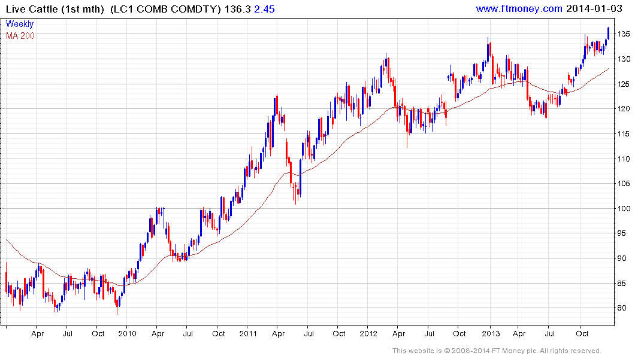
Task: Click the 2010 year label on time axis
Action: tap(128, 333)
